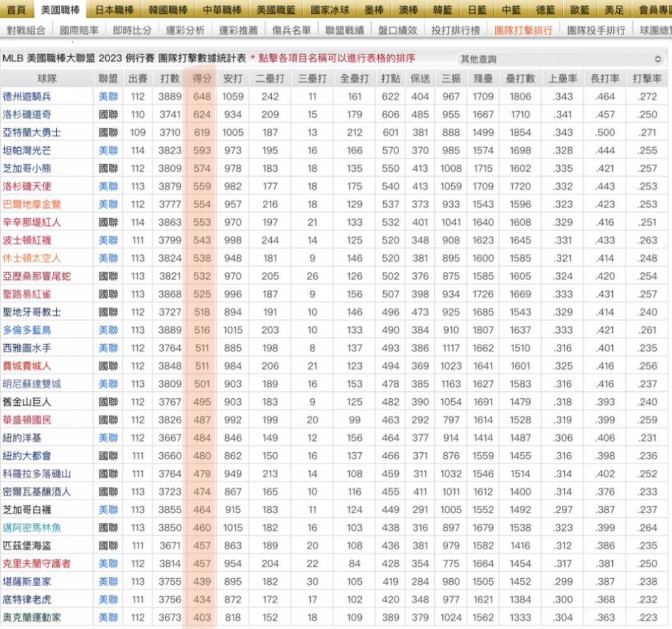Open the 坦帕灣光芒 team link
Screen dimensions: 672x629
coord(27,150)
